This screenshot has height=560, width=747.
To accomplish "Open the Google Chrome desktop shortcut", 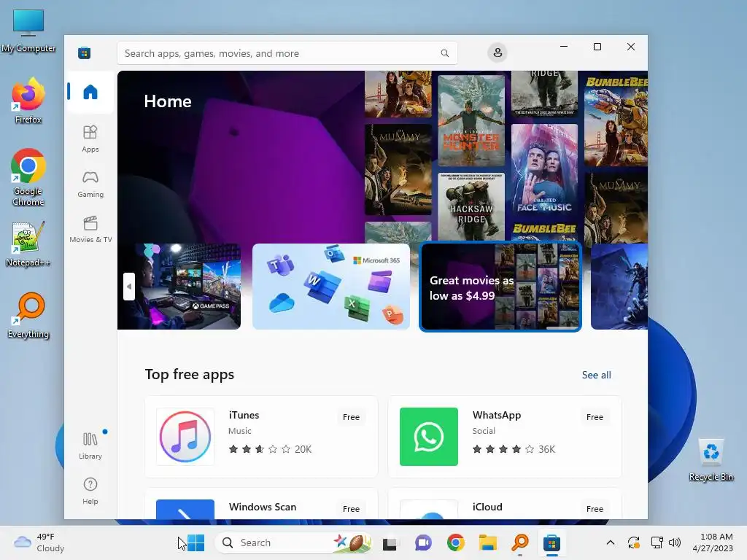I will click(28, 177).
